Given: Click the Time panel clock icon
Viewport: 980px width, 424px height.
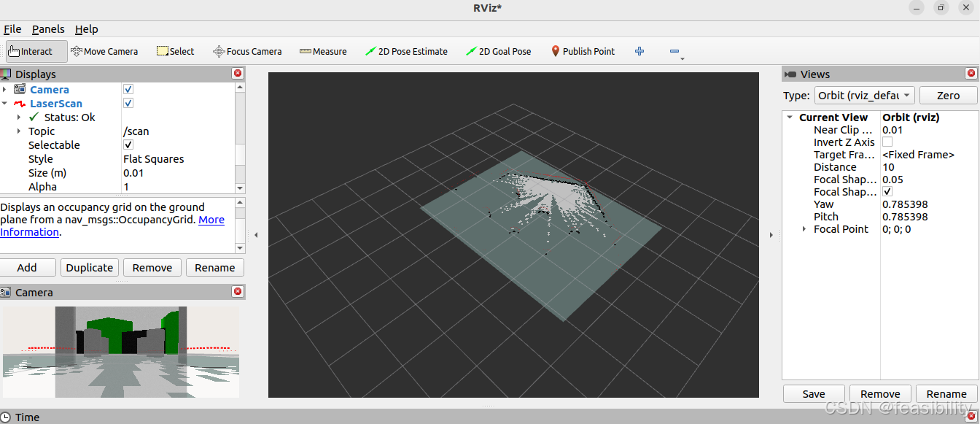Looking at the screenshot, I should [x=7, y=417].
